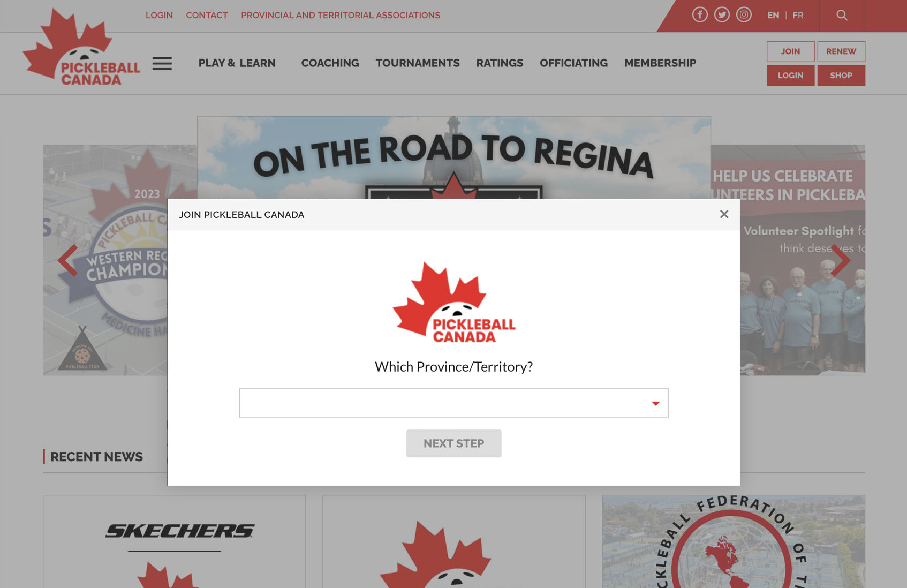Open the Skechers news thumbnail
The image size is (907, 588).
pyautogui.click(x=175, y=541)
